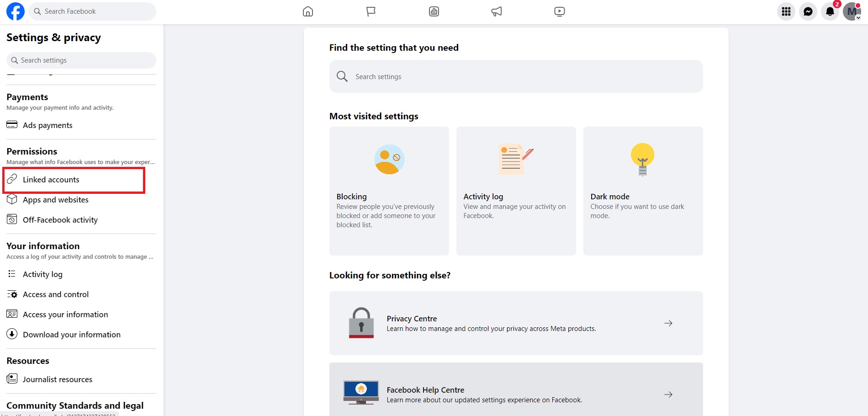
Task: Open the Facebook Help Centre card
Action: 516,389
